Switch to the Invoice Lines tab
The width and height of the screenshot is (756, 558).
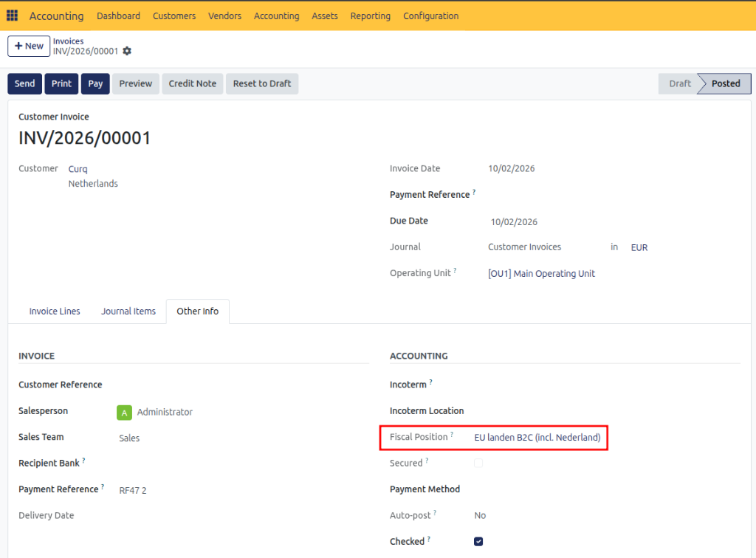pos(55,311)
